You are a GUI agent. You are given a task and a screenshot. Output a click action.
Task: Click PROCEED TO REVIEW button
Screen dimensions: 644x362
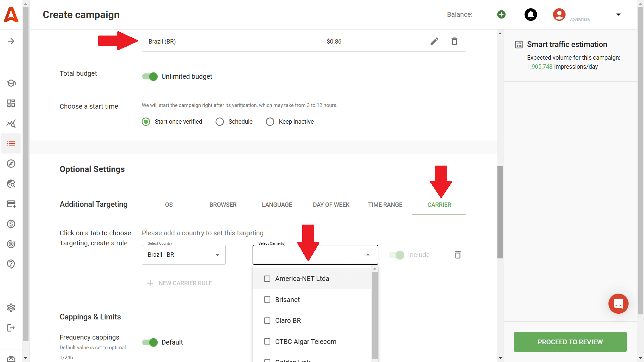point(570,342)
